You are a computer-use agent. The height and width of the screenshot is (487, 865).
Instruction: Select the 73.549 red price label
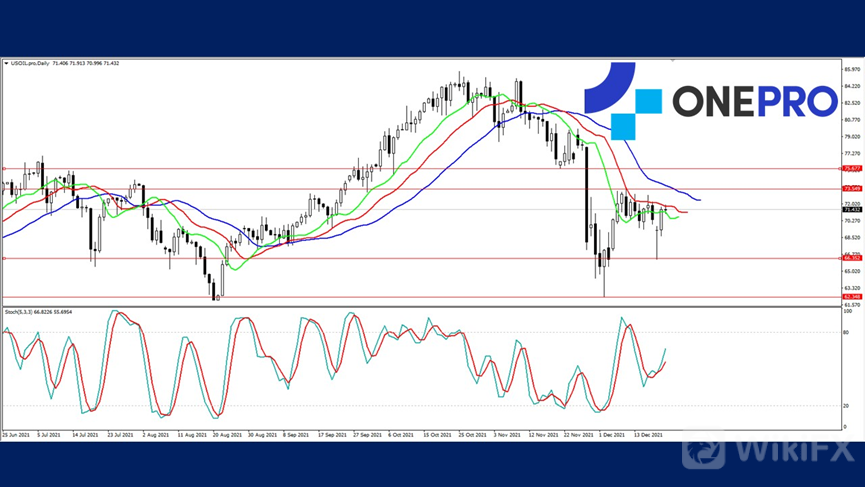[x=853, y=188]
